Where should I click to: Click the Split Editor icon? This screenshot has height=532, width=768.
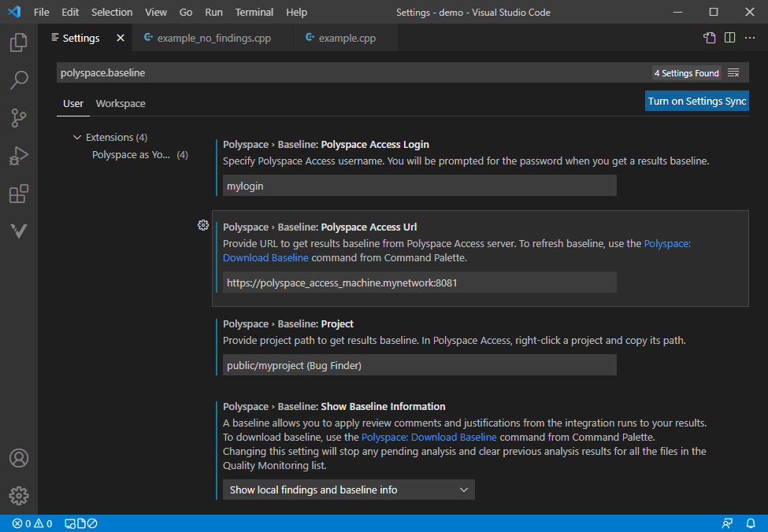point(729,37)
